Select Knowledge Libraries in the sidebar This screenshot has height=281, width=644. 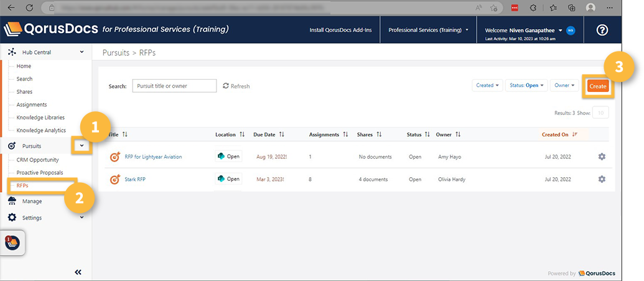click(40, 117)
